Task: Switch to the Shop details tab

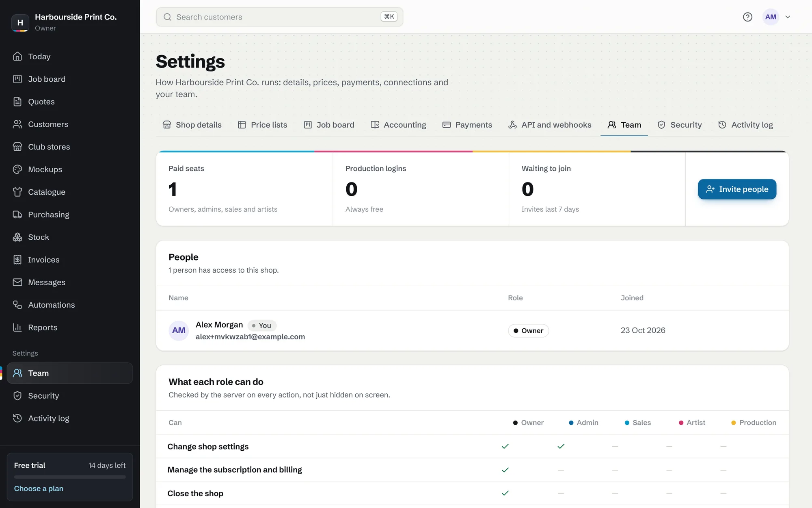Action: click(192, 125)
